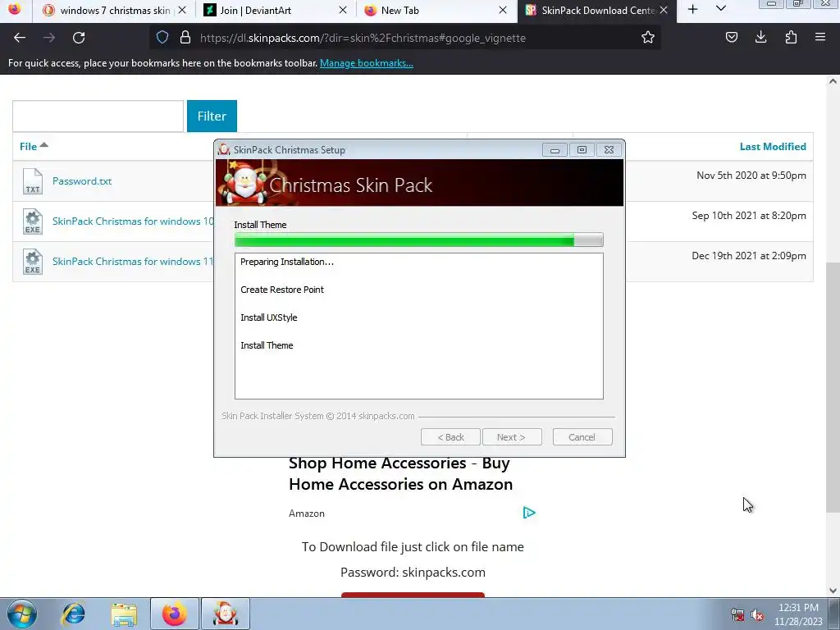This screenshot has width=840, height=630.
Task: Reload the page with the refresh icon
Action: click(79, 38)
